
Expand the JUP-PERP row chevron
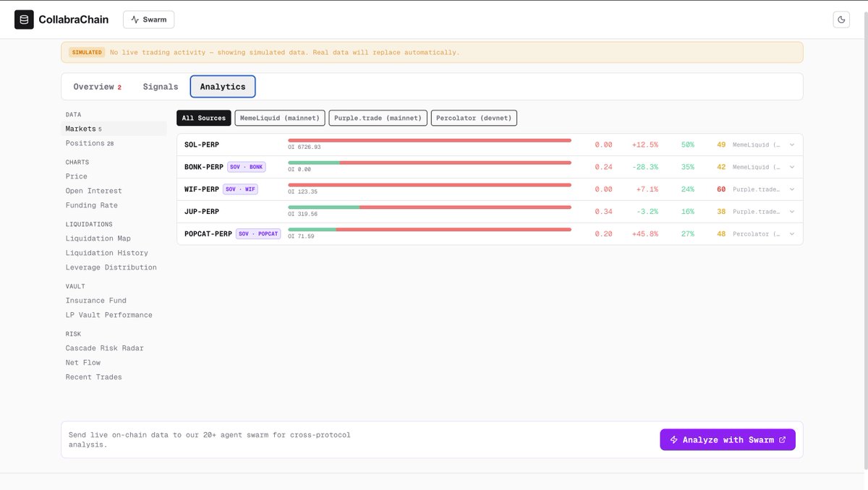coord(791,212)
